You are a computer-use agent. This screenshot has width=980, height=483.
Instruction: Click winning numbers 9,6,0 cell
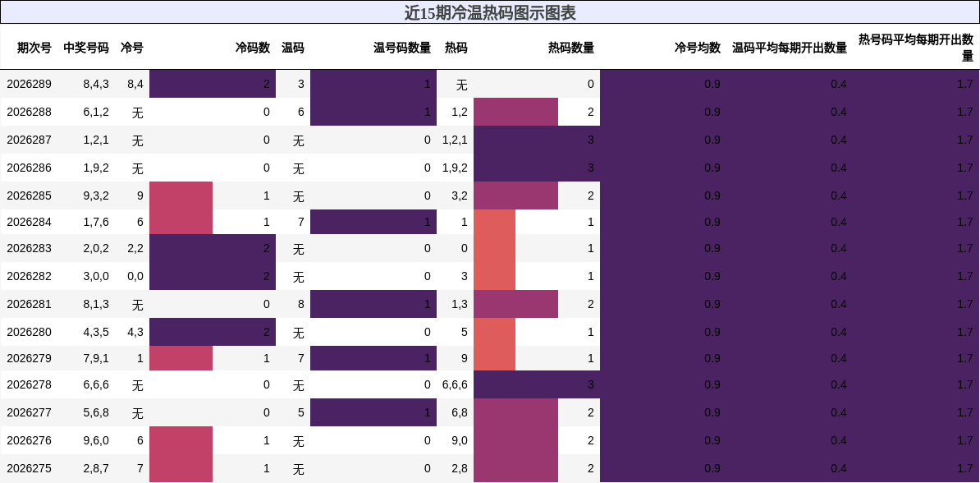click(x=96, y=439)
